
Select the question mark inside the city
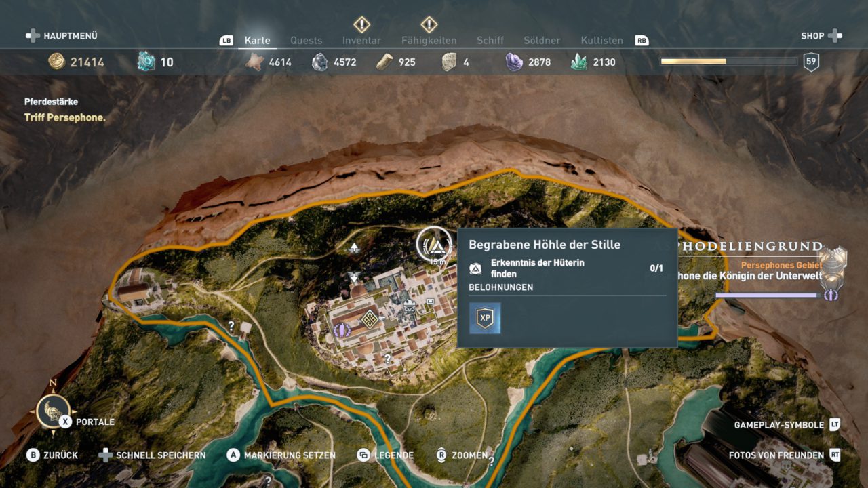[x=388, y=358]
